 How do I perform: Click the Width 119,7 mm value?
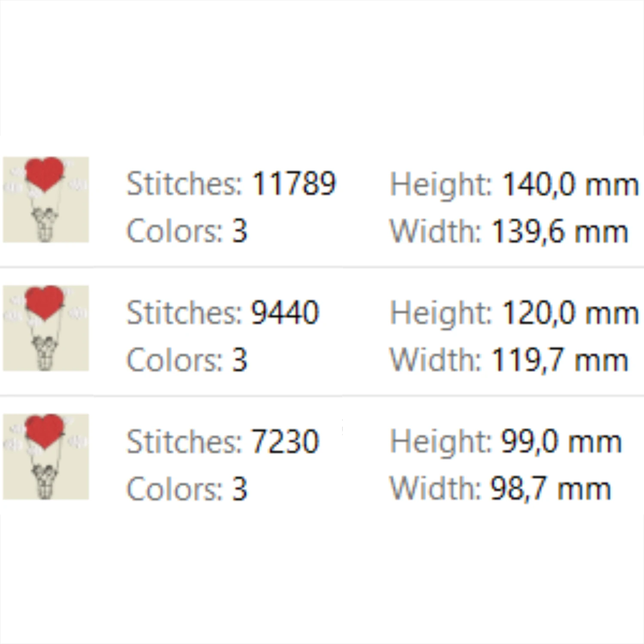pyautogui.click(x=559, y=360)
